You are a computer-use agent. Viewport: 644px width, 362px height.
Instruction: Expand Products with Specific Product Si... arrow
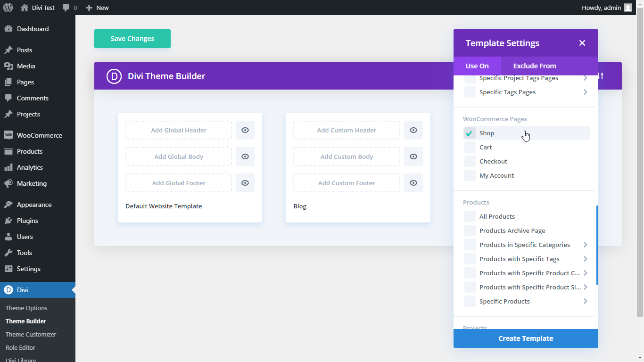point(585,287)
